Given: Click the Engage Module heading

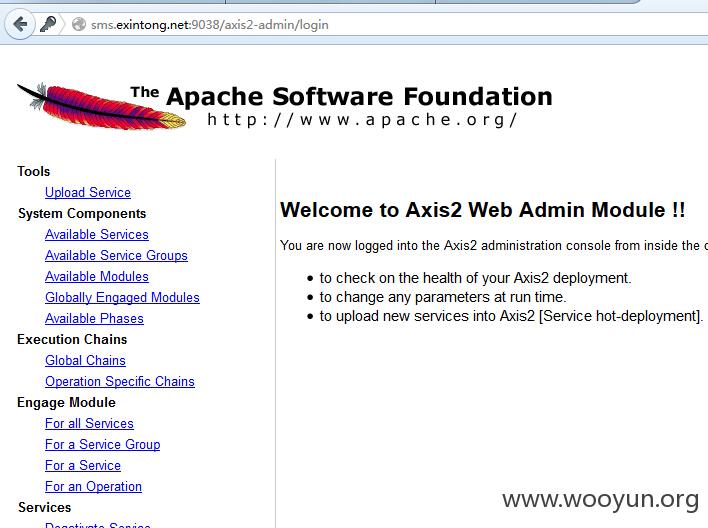Looking at the screenshot, I should click(66, 402).
